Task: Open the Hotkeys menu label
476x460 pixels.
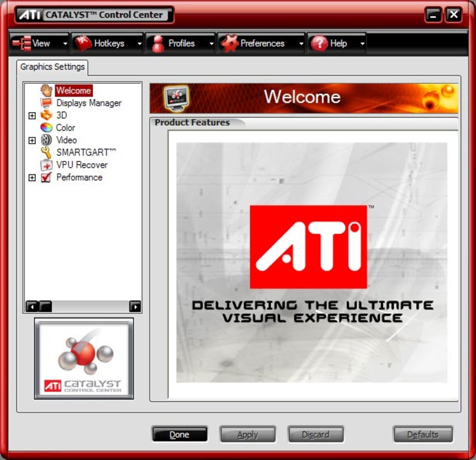Action: (109, 44)
